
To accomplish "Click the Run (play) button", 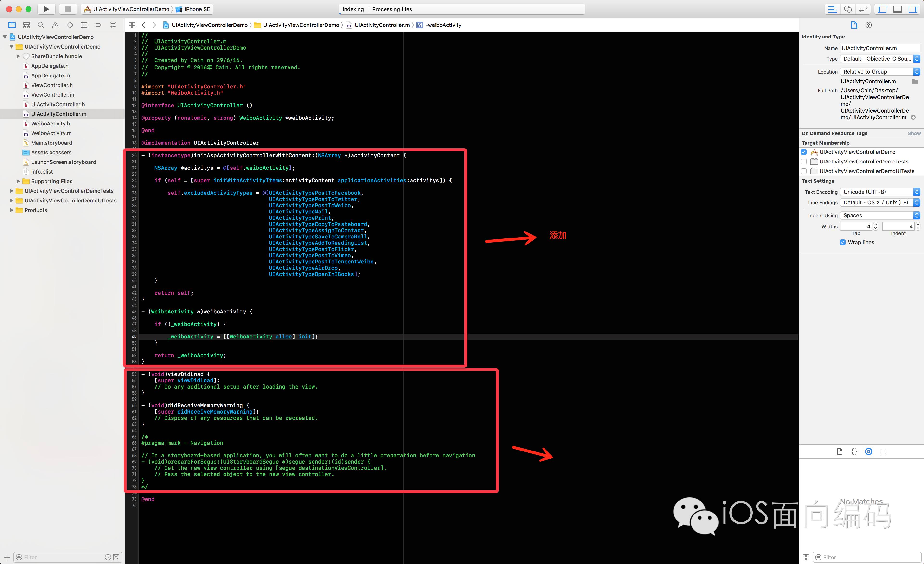I will [x=46, y=9].
